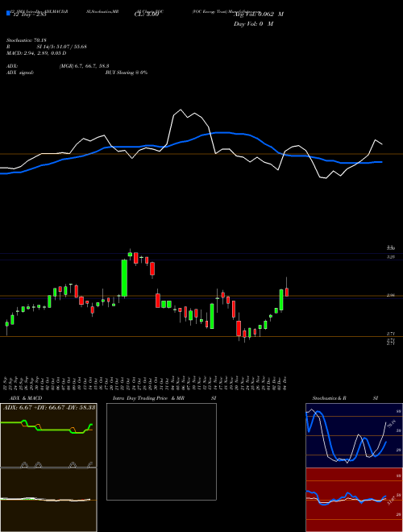Select the 'Avg Vol: 0.062 M' readout

[x=259, y=15]
